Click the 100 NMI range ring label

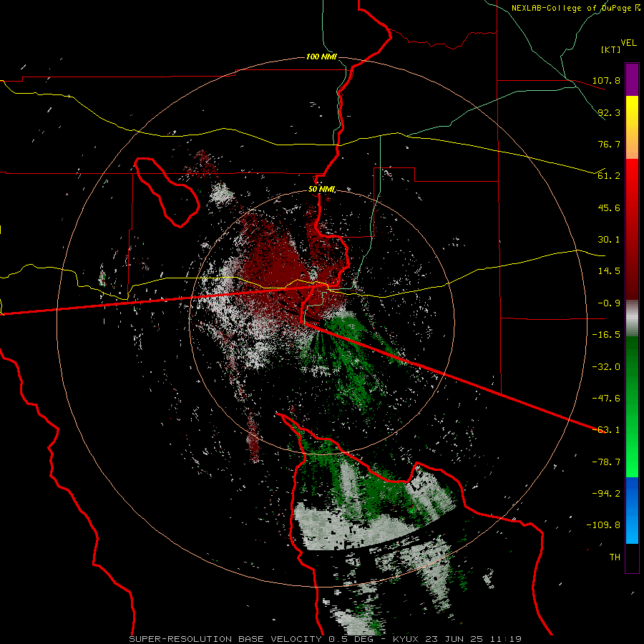pyautogui.click(x=321, y=57)
